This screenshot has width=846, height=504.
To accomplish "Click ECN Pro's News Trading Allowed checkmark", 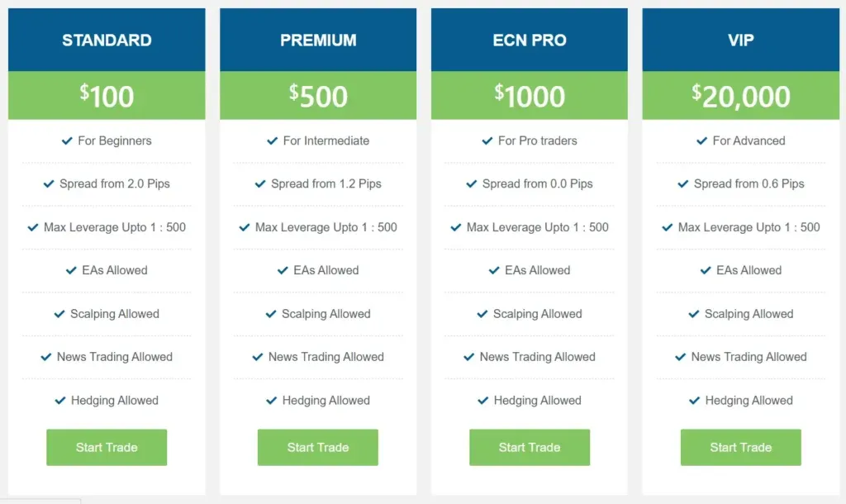I will point(469,357).
